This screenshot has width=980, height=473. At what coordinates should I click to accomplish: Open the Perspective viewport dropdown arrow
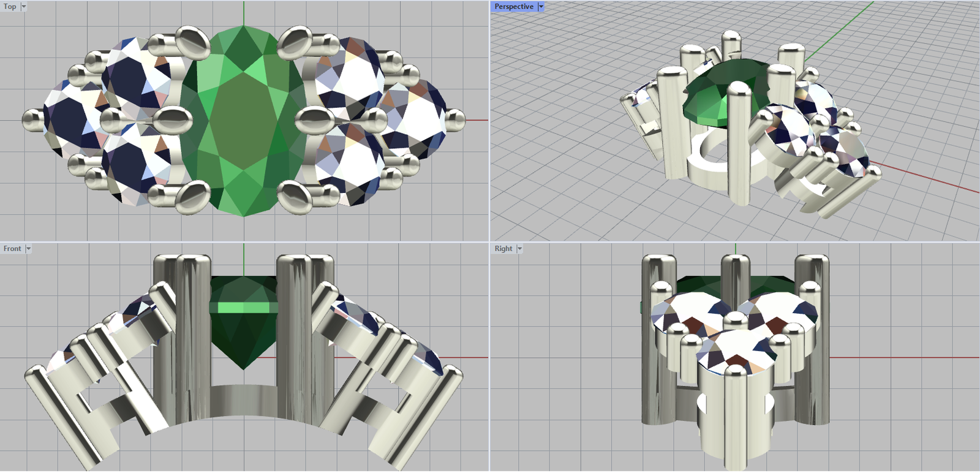coord(541,7)
